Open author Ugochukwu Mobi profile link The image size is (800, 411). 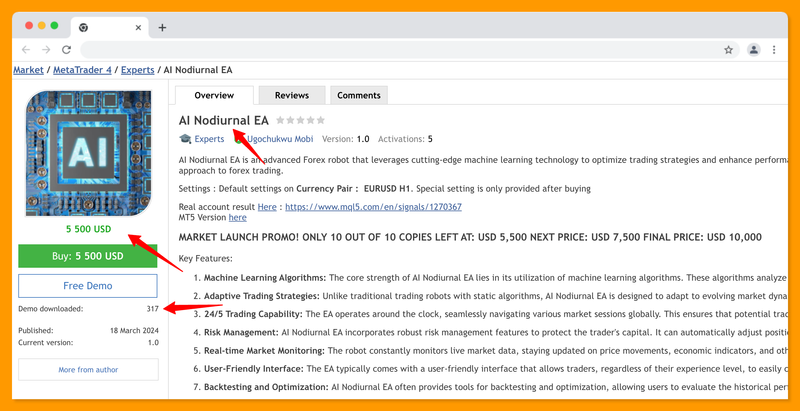pos(280,139)
